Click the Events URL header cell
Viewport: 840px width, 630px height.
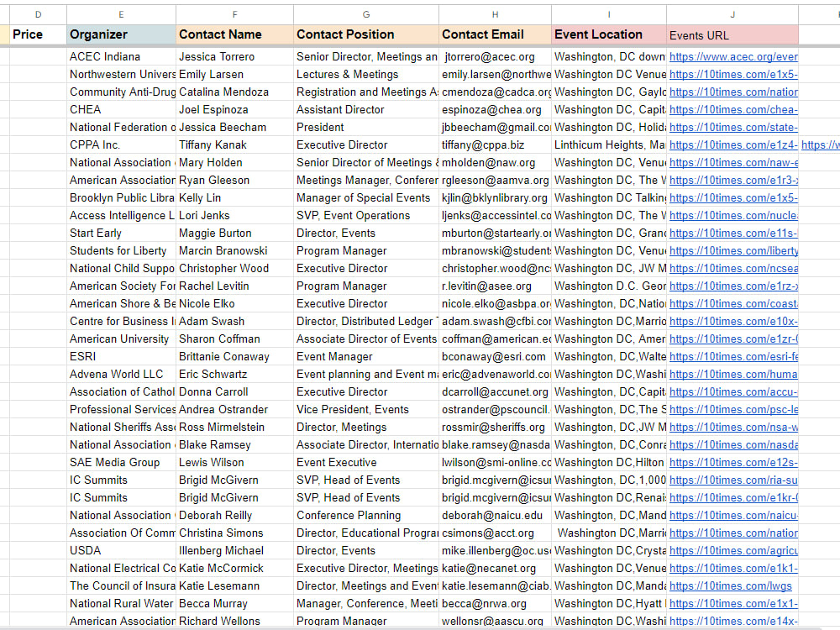[732, 34]
